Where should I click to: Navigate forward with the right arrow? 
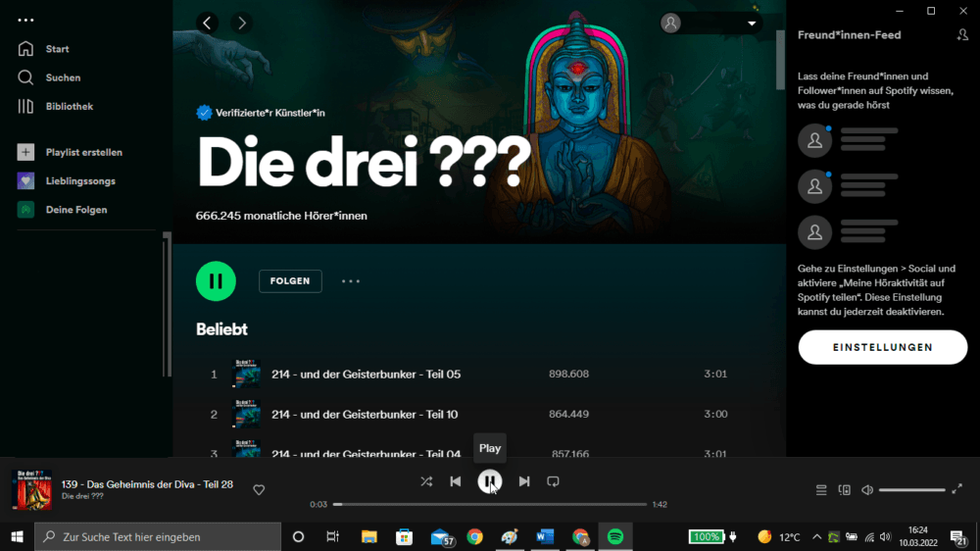[x=242, y=24]
